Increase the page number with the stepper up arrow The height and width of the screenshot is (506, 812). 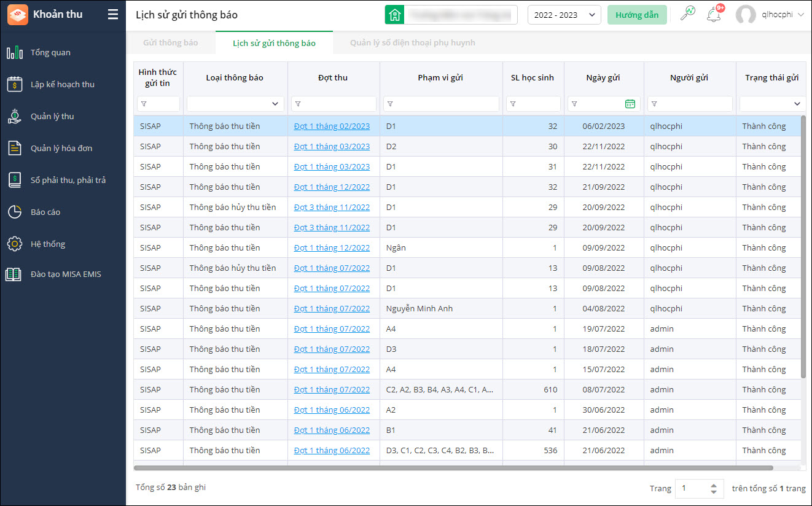[714, 485]
